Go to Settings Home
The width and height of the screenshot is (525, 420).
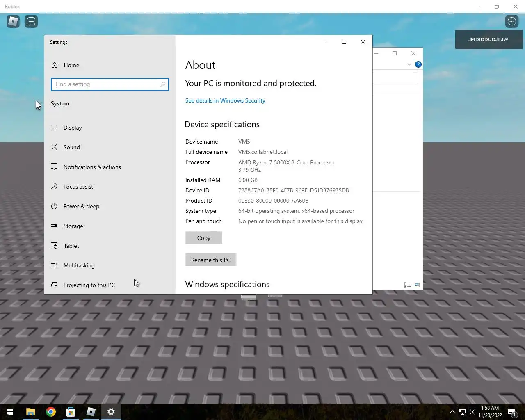(x=110, y=65)
